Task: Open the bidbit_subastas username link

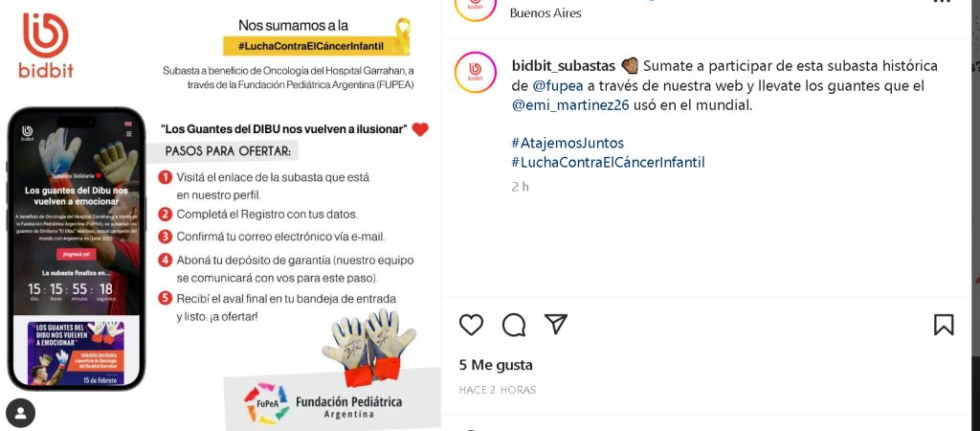Action: pyautogui.click(x=564, y=66)
